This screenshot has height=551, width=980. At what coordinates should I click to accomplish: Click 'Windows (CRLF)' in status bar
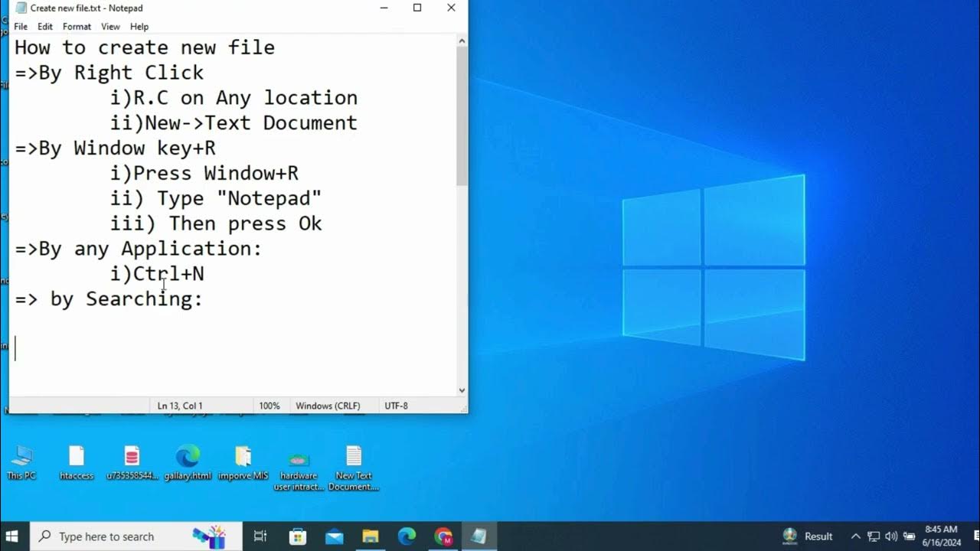[x=328, y=406]
